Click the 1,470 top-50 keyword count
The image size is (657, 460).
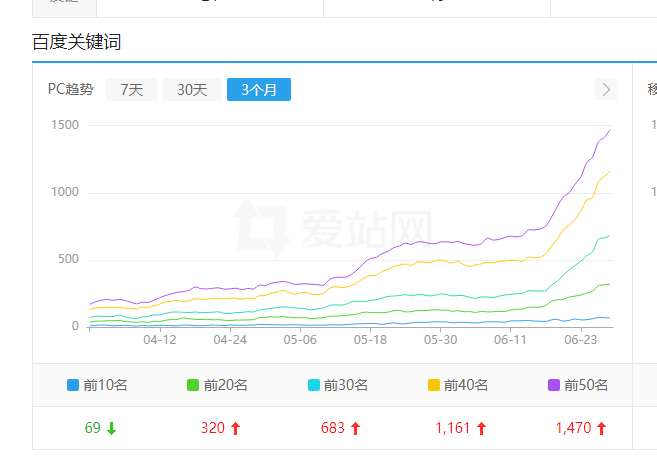[x=573, y=428]
